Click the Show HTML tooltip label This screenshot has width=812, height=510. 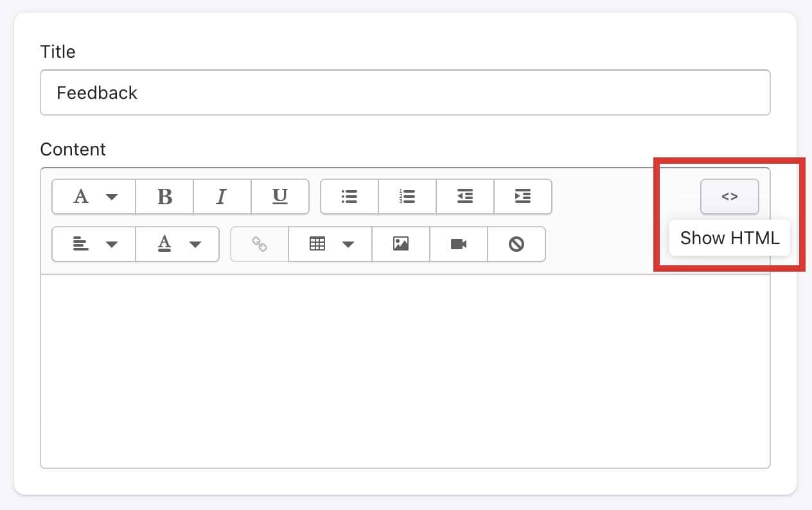(729, 238)
